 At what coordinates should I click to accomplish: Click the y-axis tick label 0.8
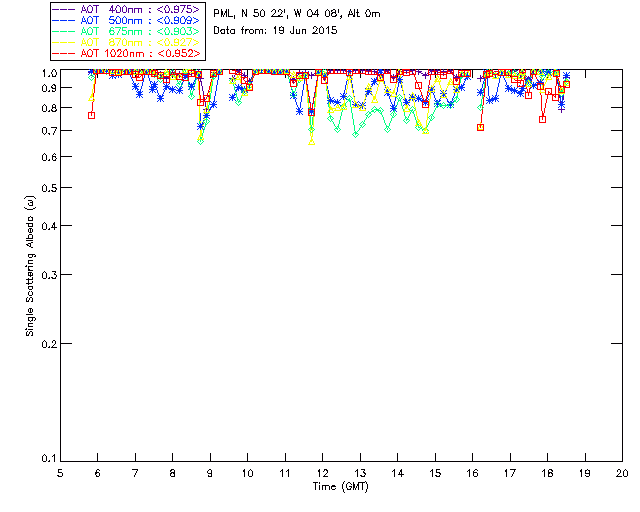[49, 108]
